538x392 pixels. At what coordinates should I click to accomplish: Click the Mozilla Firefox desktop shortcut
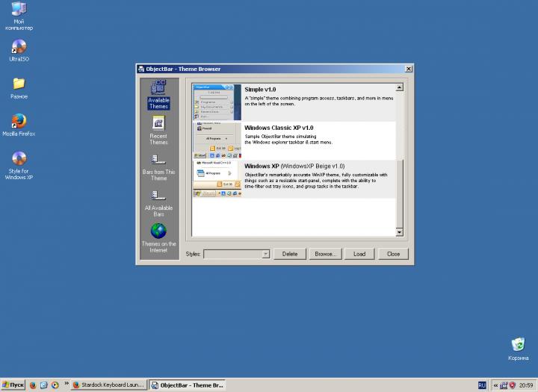coord(19,123)
